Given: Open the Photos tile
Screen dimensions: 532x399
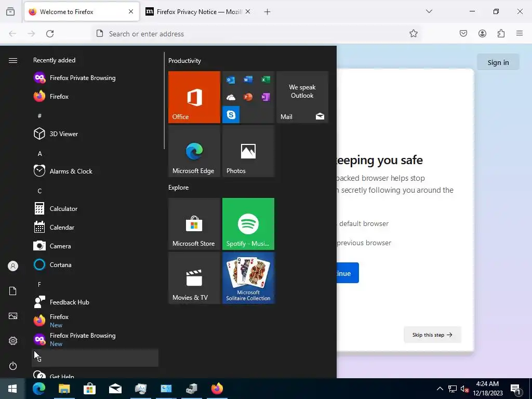Looking at the screenshot, I should [248, 151].
